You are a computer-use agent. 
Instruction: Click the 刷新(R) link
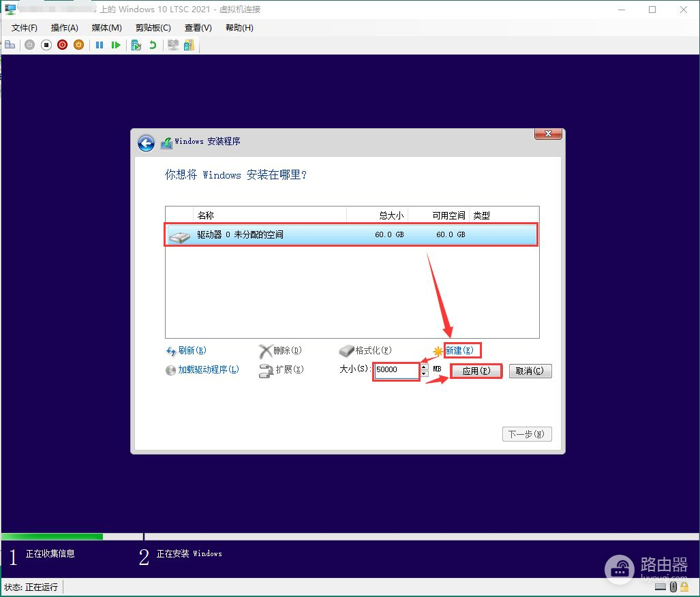(191, 351)
